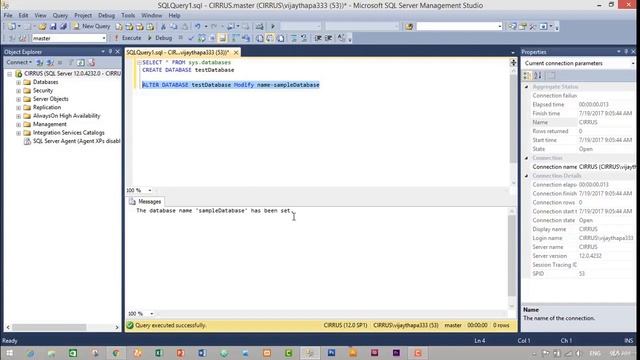
Task: Open Current connection parameters dropdown
Action: 633,63
